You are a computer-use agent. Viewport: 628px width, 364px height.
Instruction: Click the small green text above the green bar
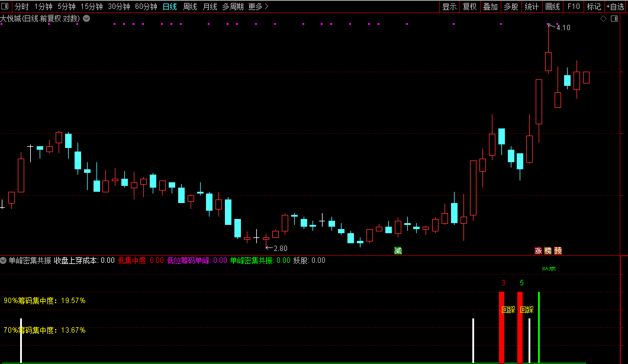(549, 269)
